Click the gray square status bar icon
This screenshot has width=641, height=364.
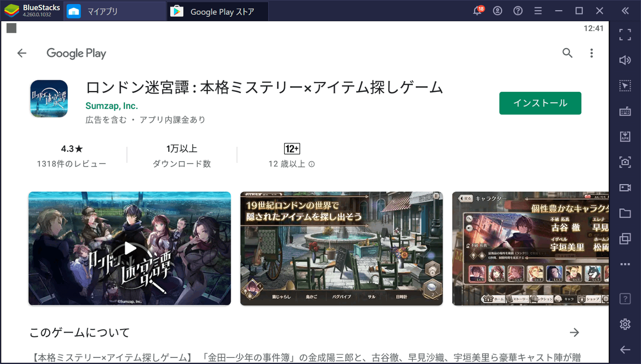tap(11, 28)
